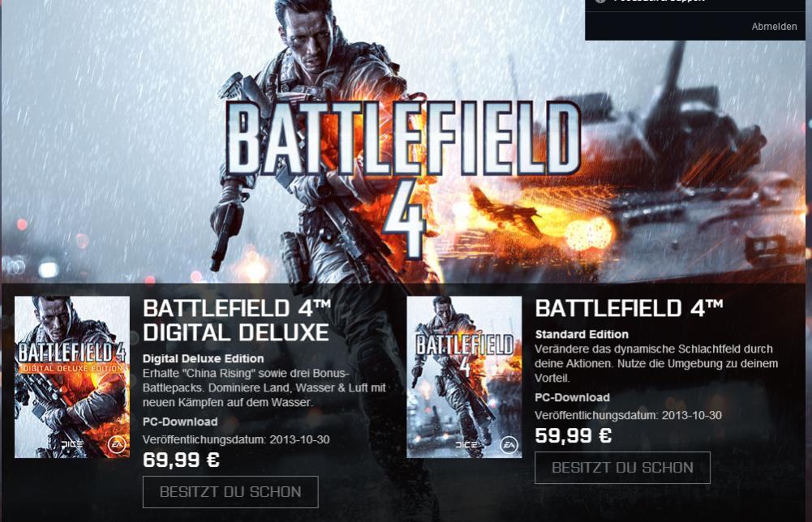
Task: Click PC-Download label under Deluxe edition
Action: 180,421
